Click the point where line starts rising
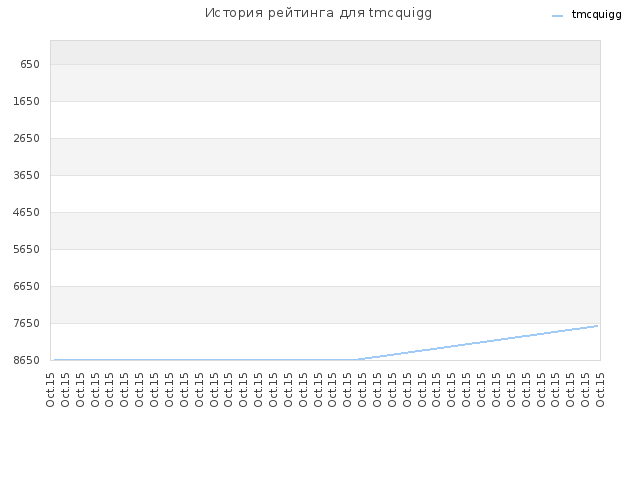640x480 pixels. pyautogui.click(x=358, y=360)
